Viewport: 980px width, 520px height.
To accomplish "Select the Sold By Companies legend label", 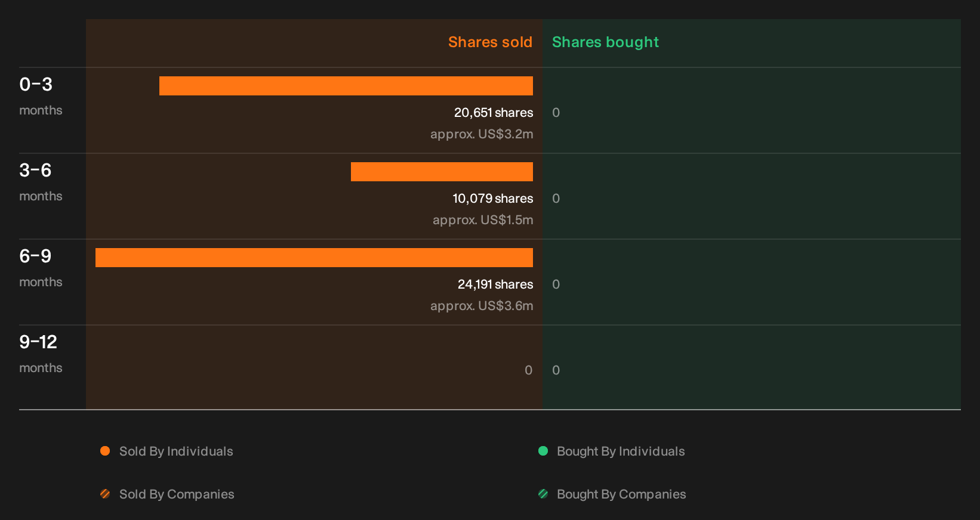I will (177, 494).
